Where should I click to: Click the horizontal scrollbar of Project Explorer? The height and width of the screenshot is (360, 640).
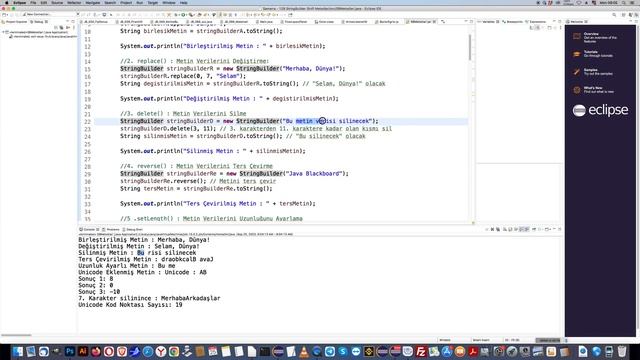(x=16, y=335)
